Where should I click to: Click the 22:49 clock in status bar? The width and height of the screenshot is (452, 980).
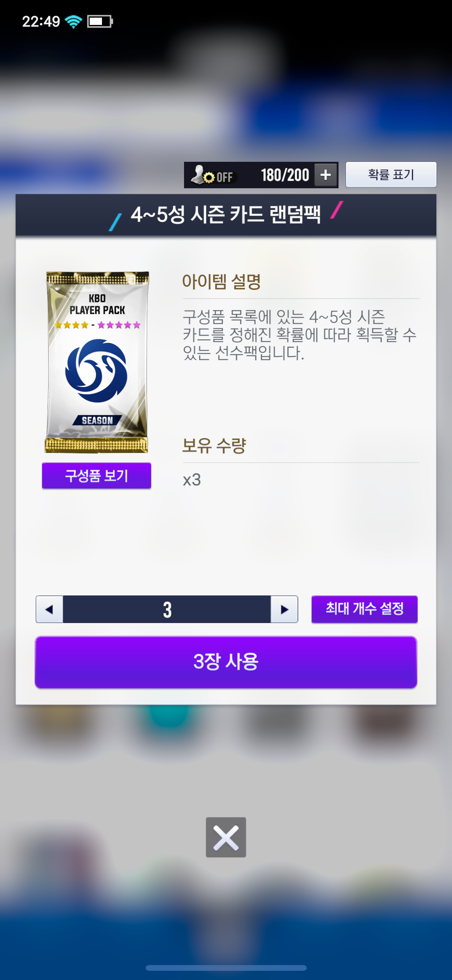point(41,21)
